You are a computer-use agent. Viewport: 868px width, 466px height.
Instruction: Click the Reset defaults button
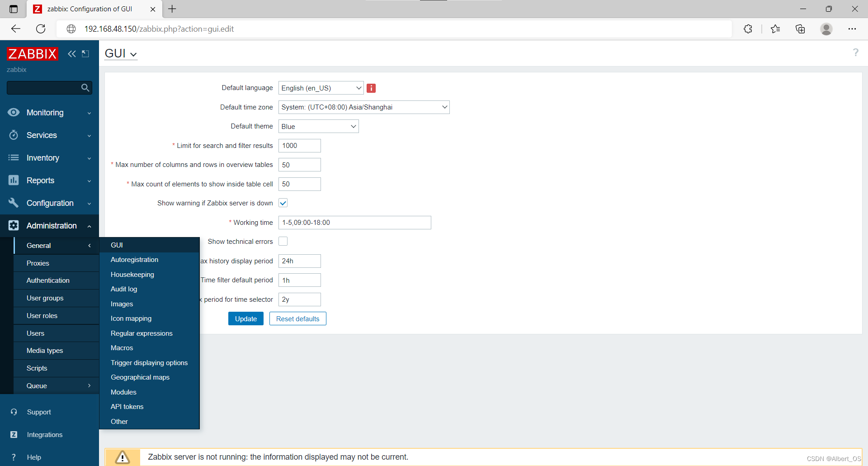tap(298, 319)
